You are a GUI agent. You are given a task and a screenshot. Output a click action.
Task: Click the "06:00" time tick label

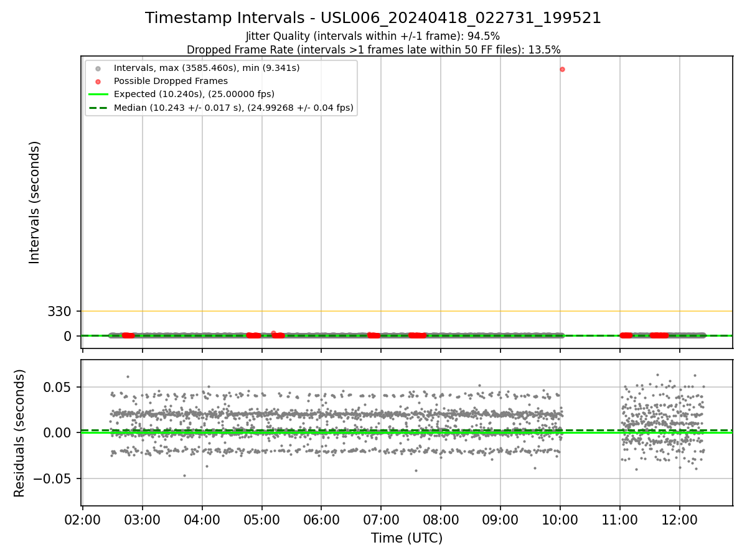coord(321,519)
